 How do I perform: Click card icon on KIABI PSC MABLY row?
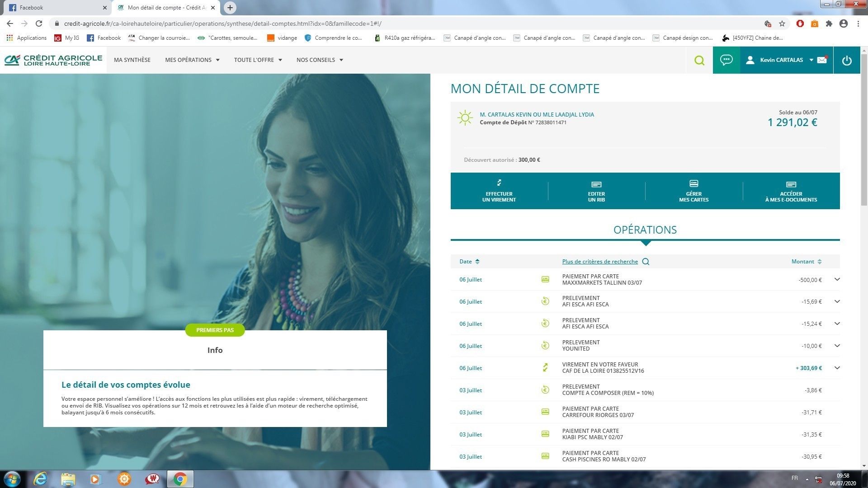pyautogui.click(x=545, y=434)
